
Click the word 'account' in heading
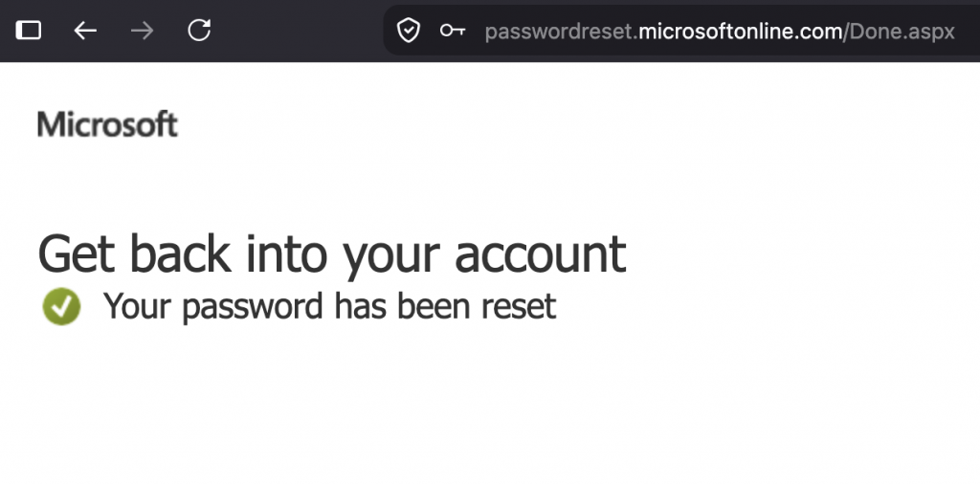[540, 254]
